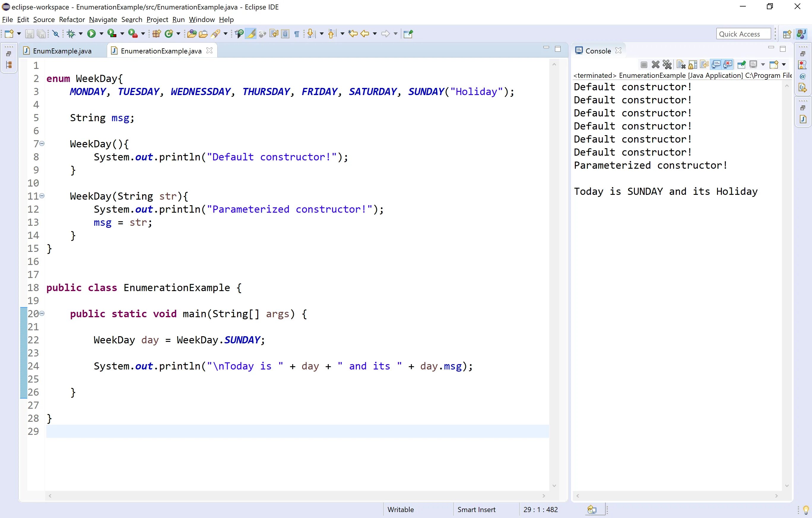This screenshot has width=812, height=518.
Task: Maximize the Console view
Action: click(x=783, y=49)
